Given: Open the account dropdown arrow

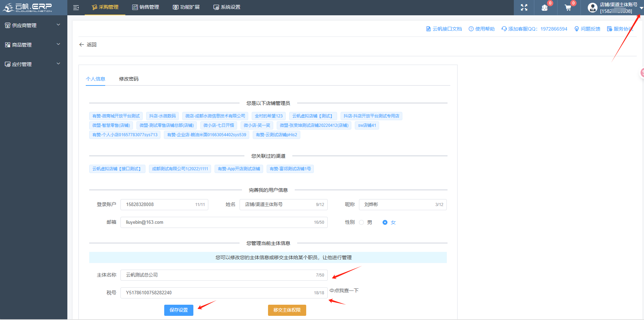Looking at the screenshot, I should (641, 8).
